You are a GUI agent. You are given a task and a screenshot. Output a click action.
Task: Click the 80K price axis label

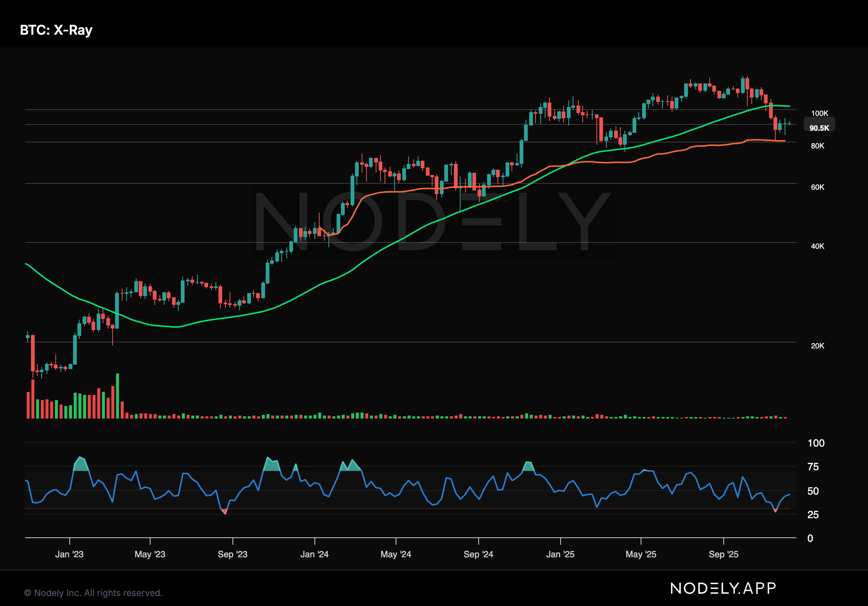tap(817, 146)
